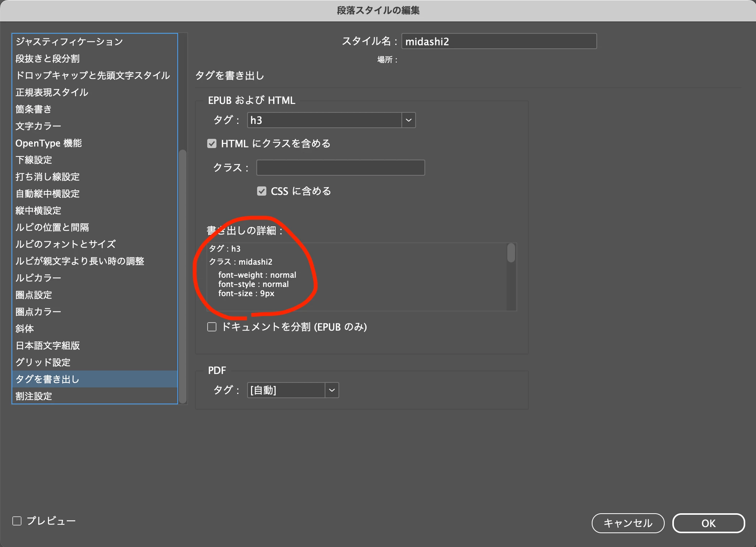The width and height of the screenshot is (756, 547).
Task: Click the クラス text input field
Action: click(x=340, y=168)
